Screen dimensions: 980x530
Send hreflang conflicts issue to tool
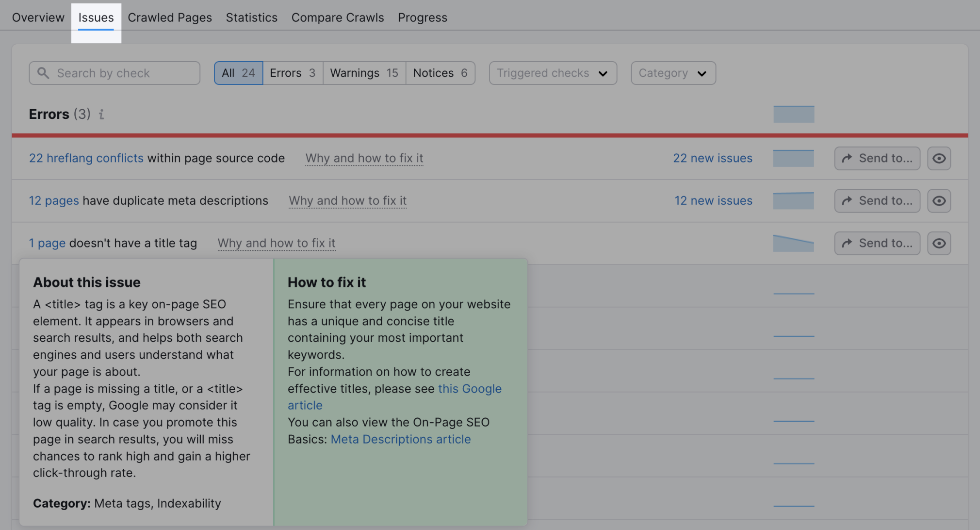[x=877, y=158]
